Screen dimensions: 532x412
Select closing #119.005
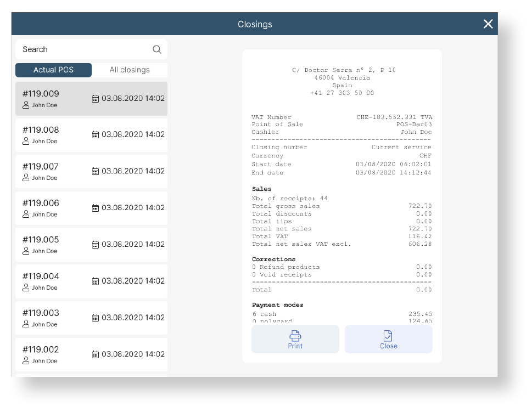(x=91, y=245)
